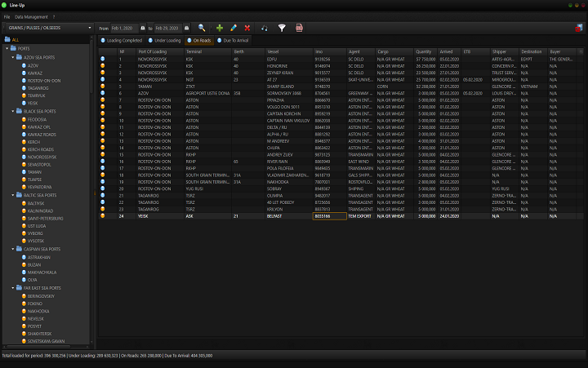Click the BALTIC SEA PORTS folder icon
Screen dimensions: 588x368
point(19,195)
